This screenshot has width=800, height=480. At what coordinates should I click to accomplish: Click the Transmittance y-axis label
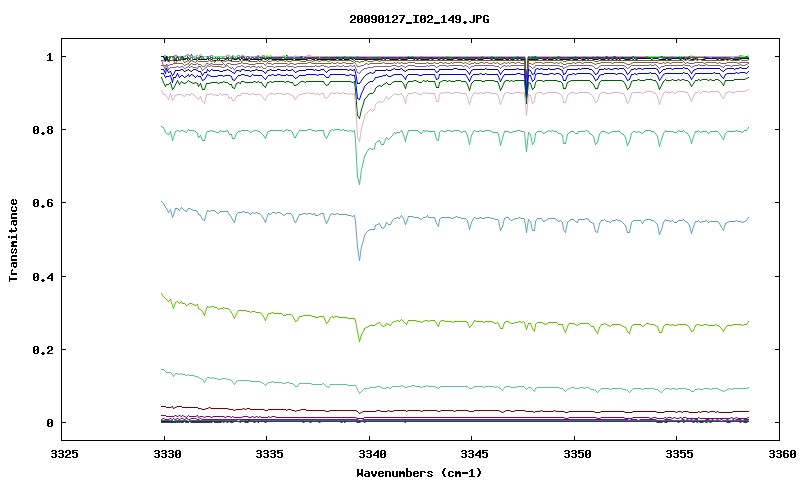[x=13, y=240]
